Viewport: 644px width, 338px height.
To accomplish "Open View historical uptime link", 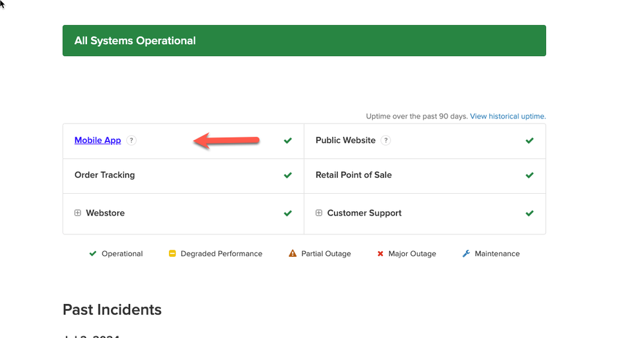I will (507, 116).
